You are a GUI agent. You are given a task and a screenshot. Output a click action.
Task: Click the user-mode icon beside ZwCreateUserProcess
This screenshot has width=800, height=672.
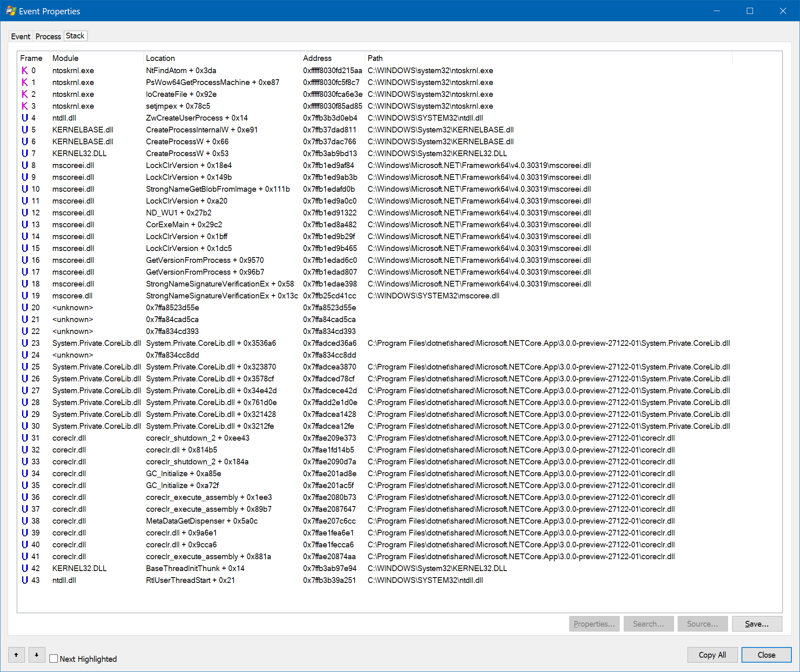coord(25,118)
